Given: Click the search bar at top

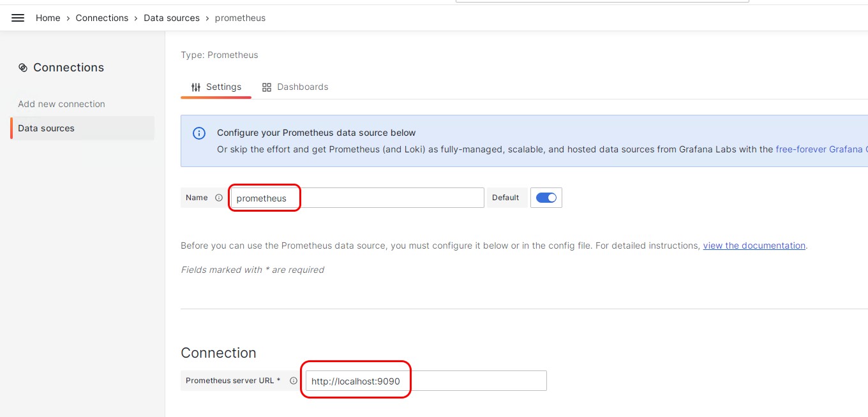Looking at the screenshot, I should point(601,2).
